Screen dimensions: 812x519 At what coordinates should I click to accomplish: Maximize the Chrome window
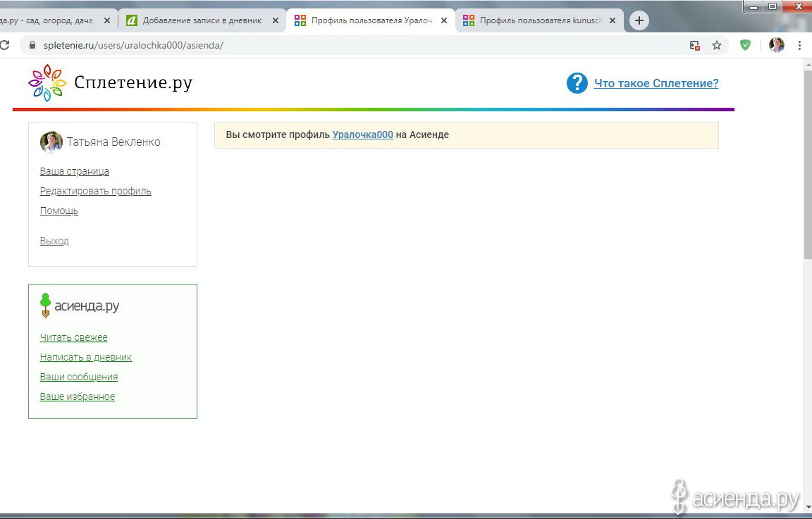click(x=772, y=6)
